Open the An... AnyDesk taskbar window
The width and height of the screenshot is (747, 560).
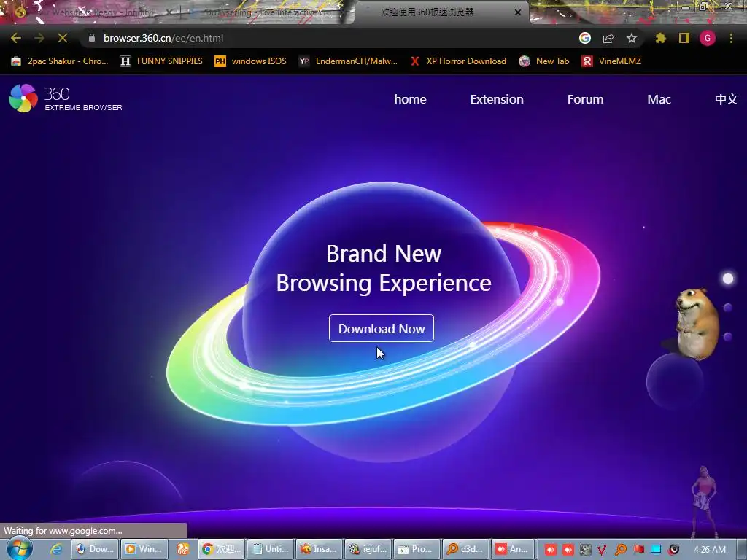point(514,549)
